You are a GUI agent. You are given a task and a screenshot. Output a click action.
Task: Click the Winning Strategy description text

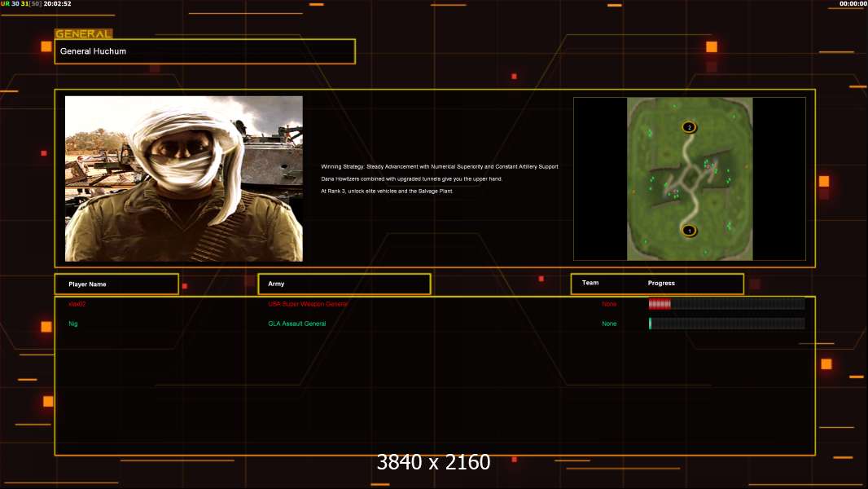click(x=440, y=166)
